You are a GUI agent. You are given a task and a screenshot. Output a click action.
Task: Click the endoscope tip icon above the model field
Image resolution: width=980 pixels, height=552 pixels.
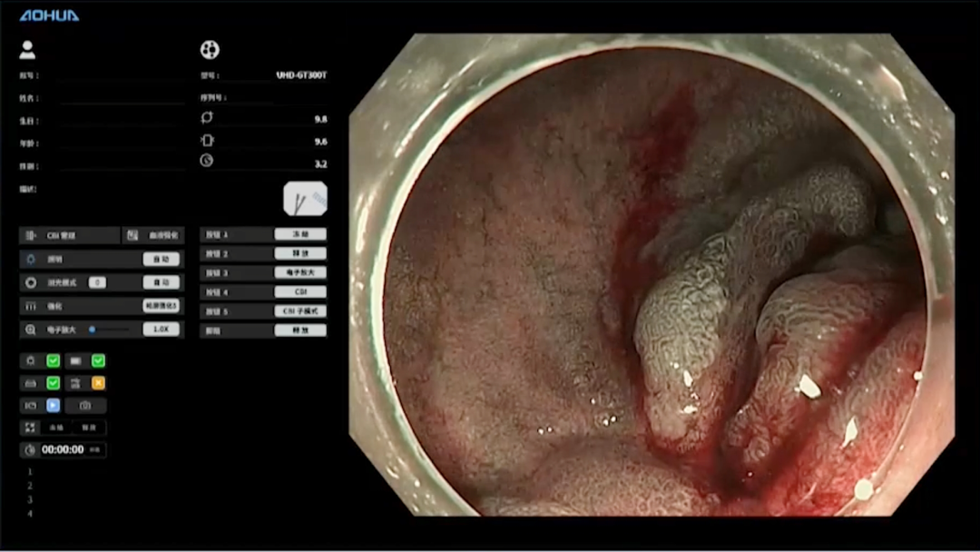click(210, 49)
